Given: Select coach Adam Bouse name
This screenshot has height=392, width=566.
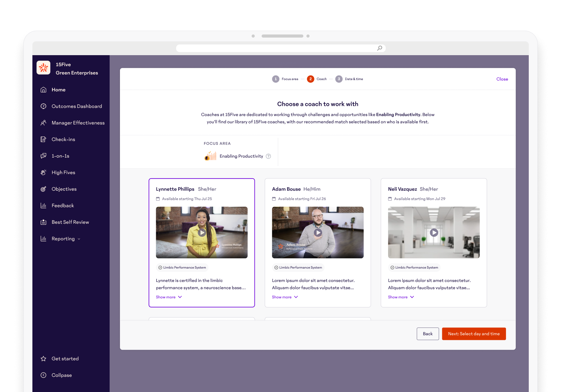Looking at the screenshot, I should [286, 189].
